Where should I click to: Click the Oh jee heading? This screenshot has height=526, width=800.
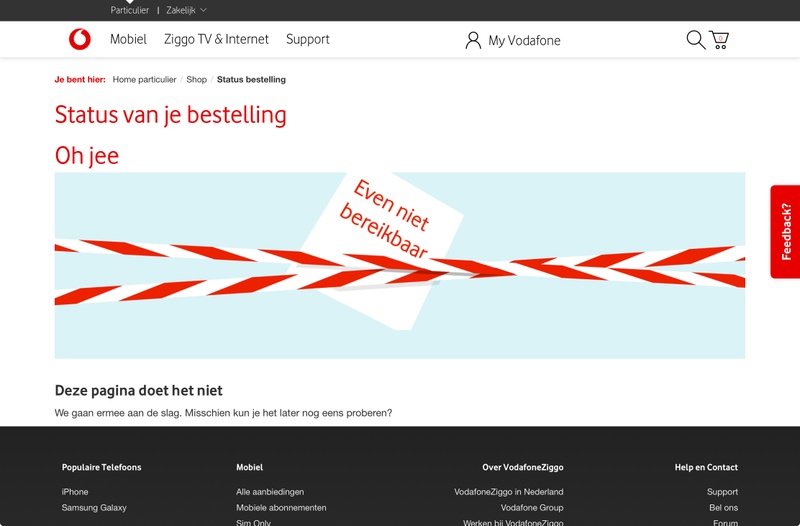tap(87, 156)
